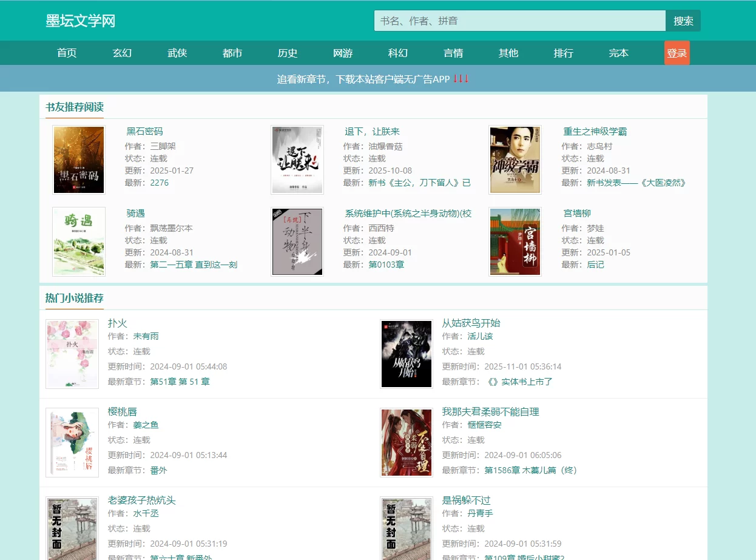
Task: Select the 宫墙柳 book cover
Action: (515, 241)
